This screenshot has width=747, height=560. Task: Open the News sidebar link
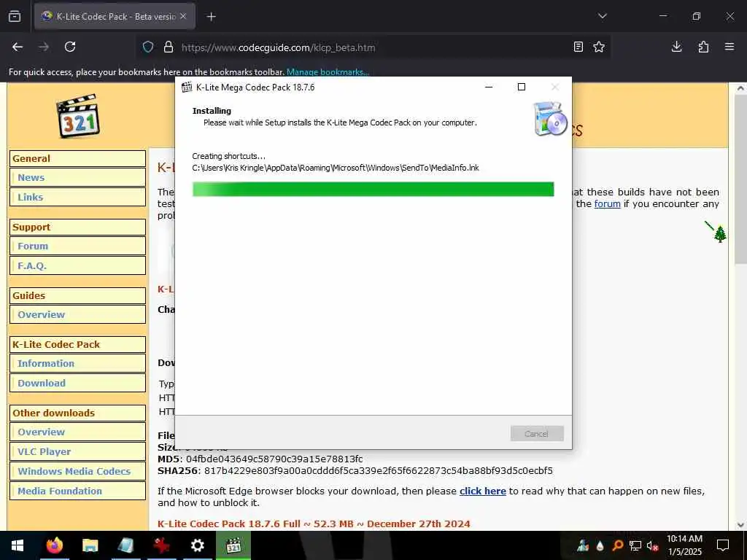(x=31, y=178)
